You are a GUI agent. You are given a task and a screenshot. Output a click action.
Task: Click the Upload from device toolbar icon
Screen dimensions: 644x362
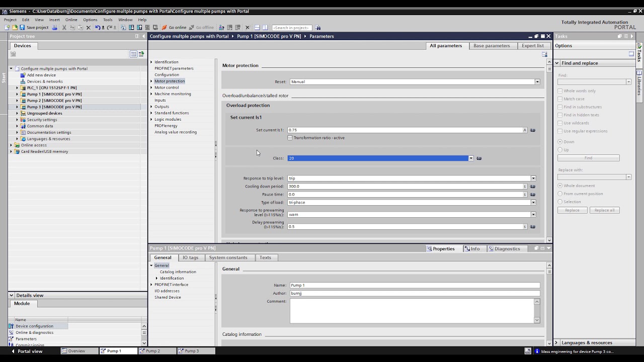click(x=139, y=28)
